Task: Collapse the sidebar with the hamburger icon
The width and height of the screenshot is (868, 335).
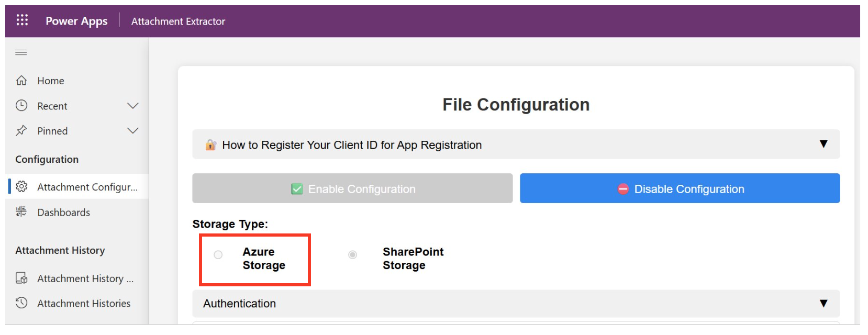Action: click(x=21, y=52)
